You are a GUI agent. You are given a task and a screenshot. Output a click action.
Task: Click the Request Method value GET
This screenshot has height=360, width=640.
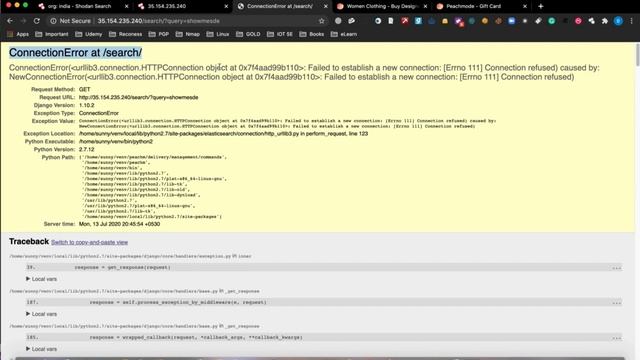click(84, 89)
